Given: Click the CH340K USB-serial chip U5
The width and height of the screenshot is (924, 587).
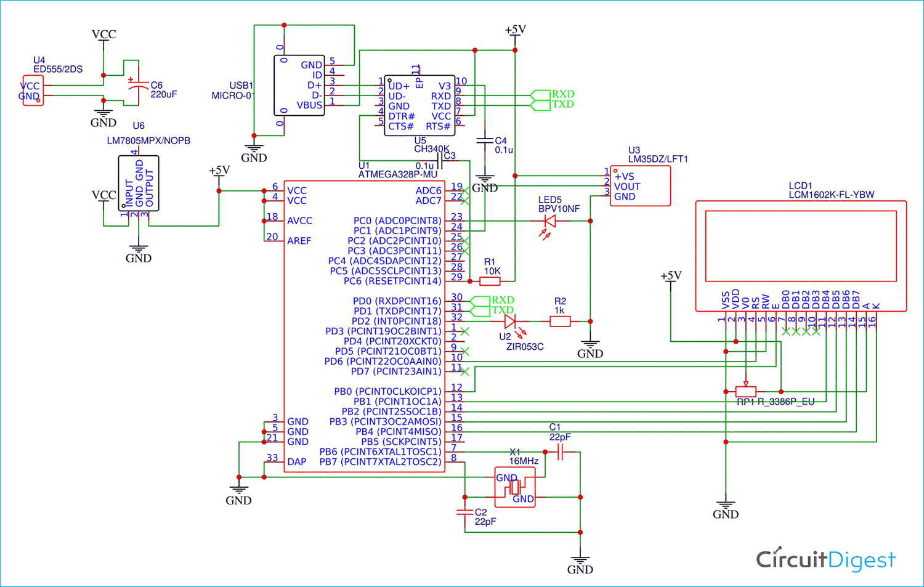Looking at the screenshot, I should 419,105.
